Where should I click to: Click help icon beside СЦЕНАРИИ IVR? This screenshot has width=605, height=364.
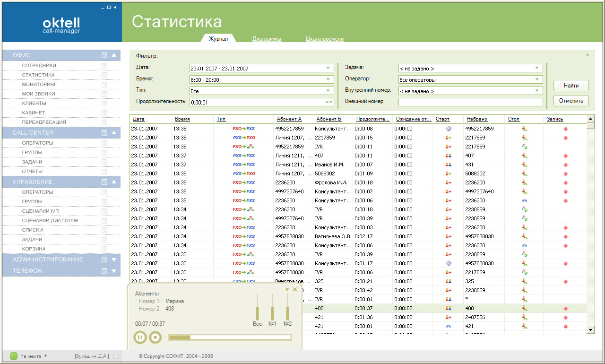[x=104, y=211]
